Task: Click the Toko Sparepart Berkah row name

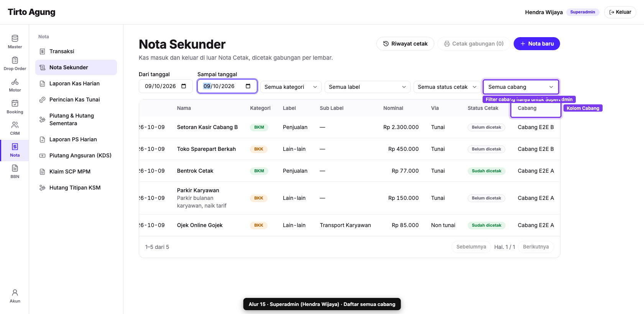Action: [x=206, y=149]
